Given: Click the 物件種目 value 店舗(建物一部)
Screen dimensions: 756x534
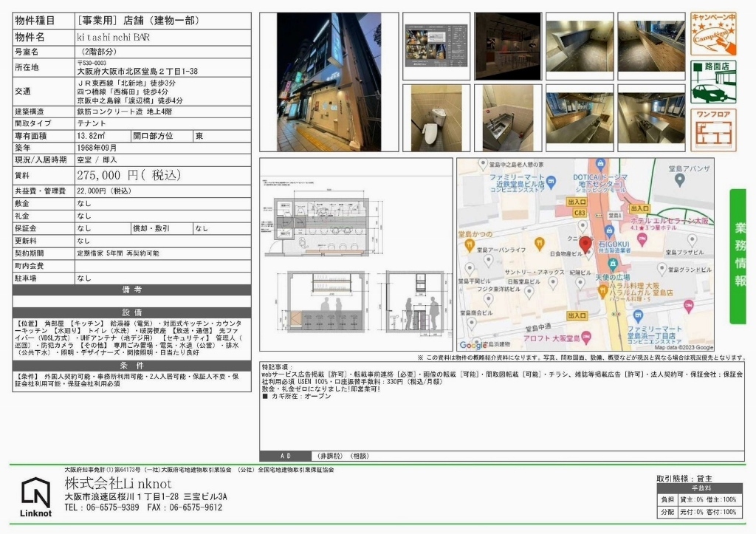Looking at the screenshot, I should tap(138, 21).
